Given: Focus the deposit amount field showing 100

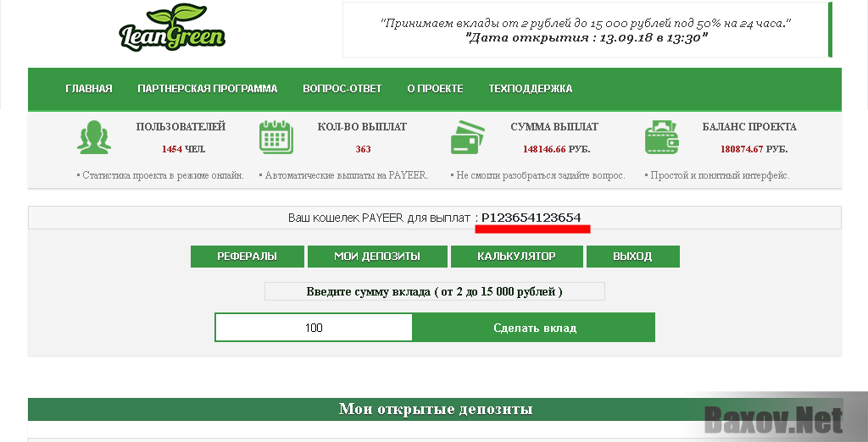Looking at the screenshot, I should point(314,328).
